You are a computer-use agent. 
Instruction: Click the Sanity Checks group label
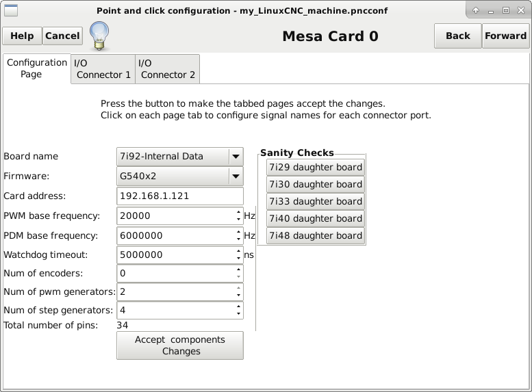point(297,153)
